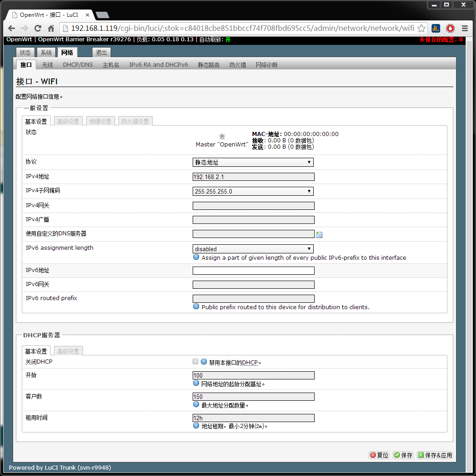
Task: Close the OpenWrt LuCI browser tab
Action: (87, 15)
